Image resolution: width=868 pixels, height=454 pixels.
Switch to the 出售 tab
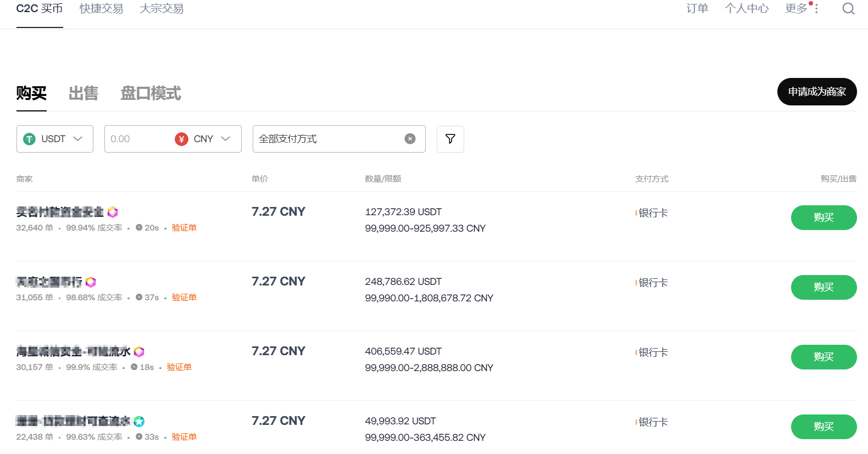point(84,93)
